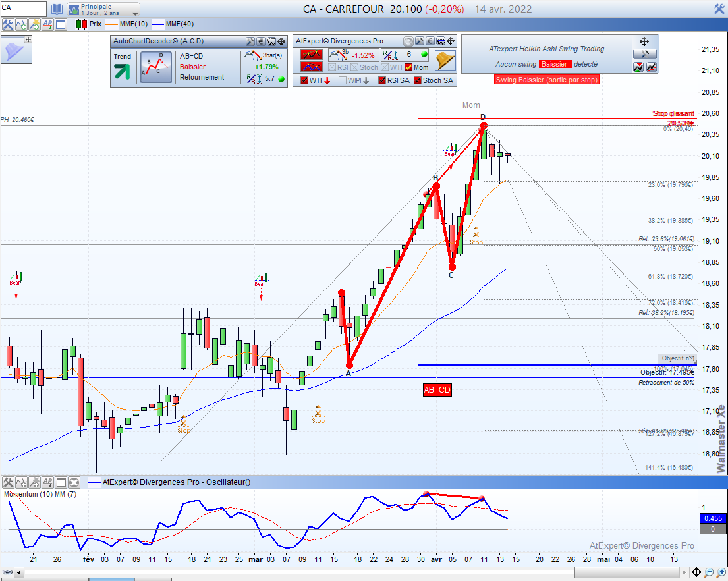Click the risk/reward 5.7 indicator in ACD

pyautogui.click(x=265, y=79)
